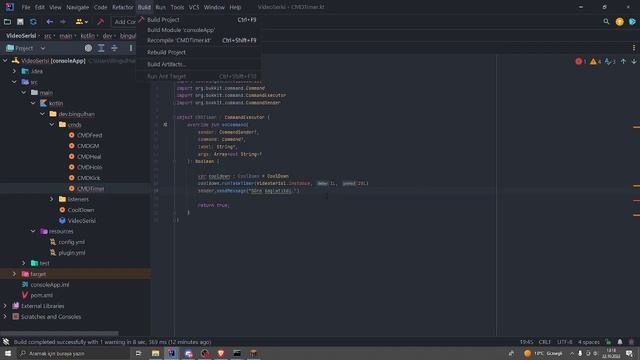Image resolution: width=640 pixels, height=360 pixels.
Task: Open CMDFeed file in project tree
Action: pyautogui.click(x=89, y=135)
